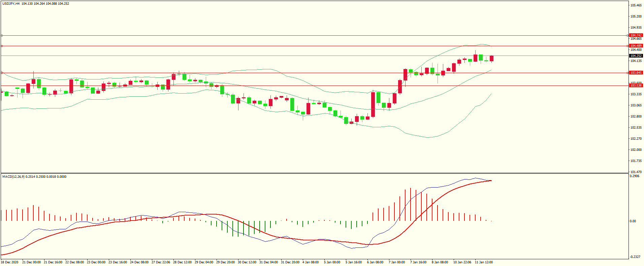
Task: Select the red 103.845 price level tag
Action: point(636,73)
